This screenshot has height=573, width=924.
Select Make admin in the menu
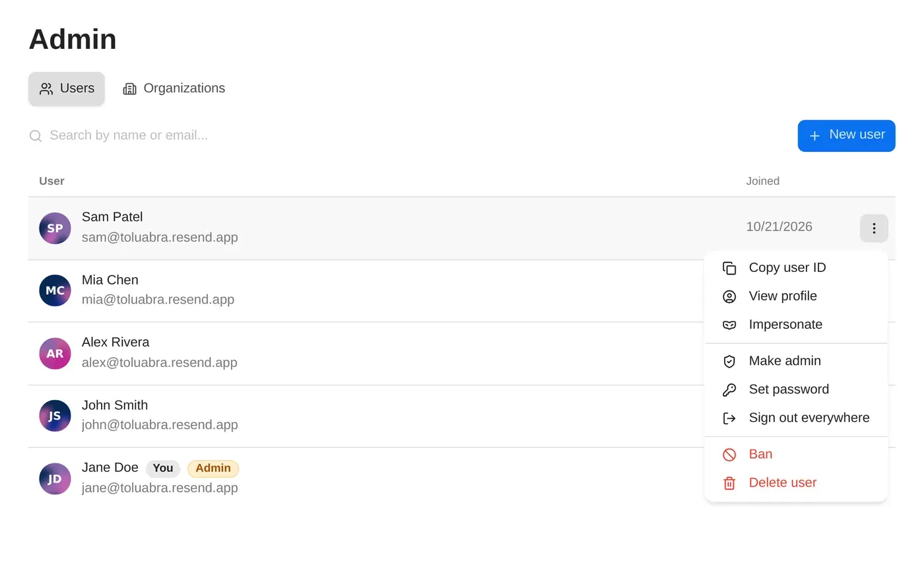point(796,361)
